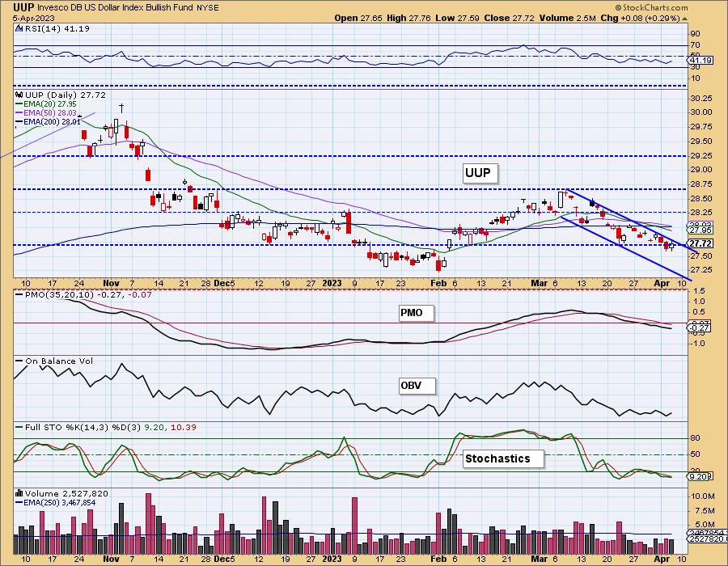Click the Volume 2,527,820 legend label
Screen dimensions: 728x566
[x=66, y=493]
